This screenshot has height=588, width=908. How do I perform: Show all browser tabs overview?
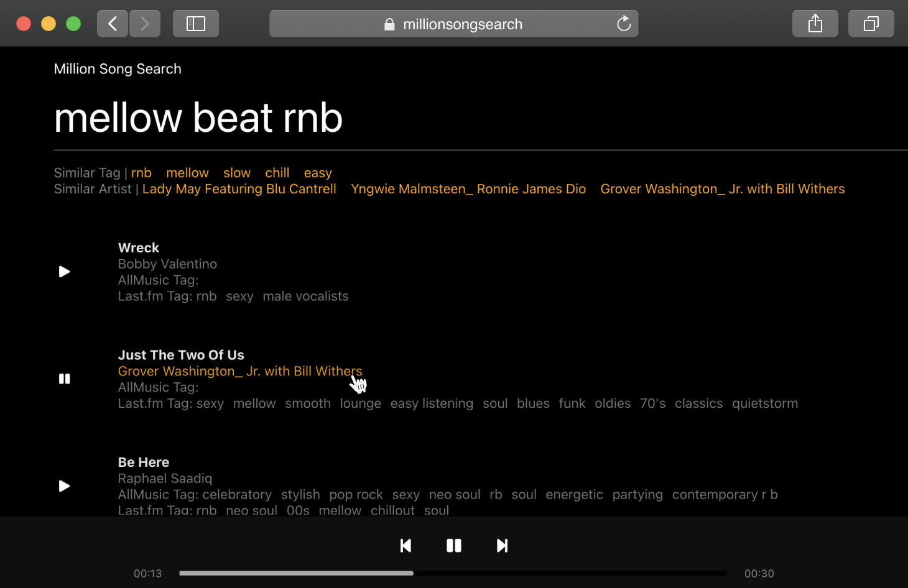[x=871, y=24]
